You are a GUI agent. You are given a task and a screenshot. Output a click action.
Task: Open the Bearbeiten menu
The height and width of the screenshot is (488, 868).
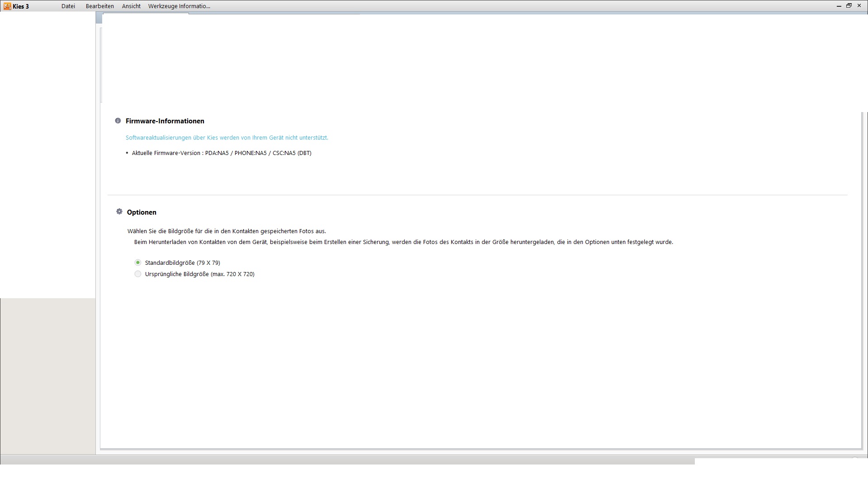(x=100, y=6)
